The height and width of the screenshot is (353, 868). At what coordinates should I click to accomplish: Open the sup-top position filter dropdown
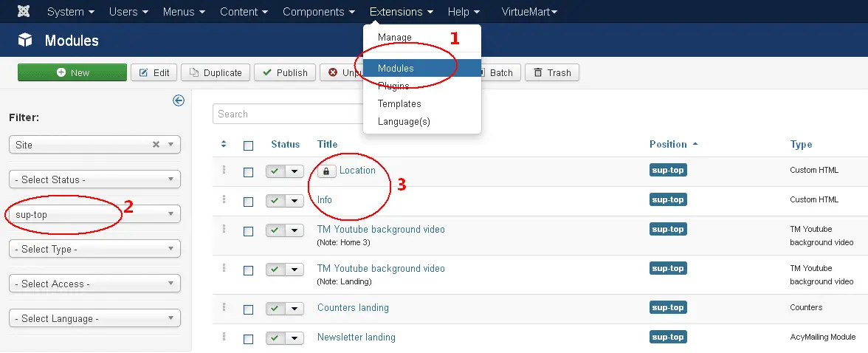[94, 214]
